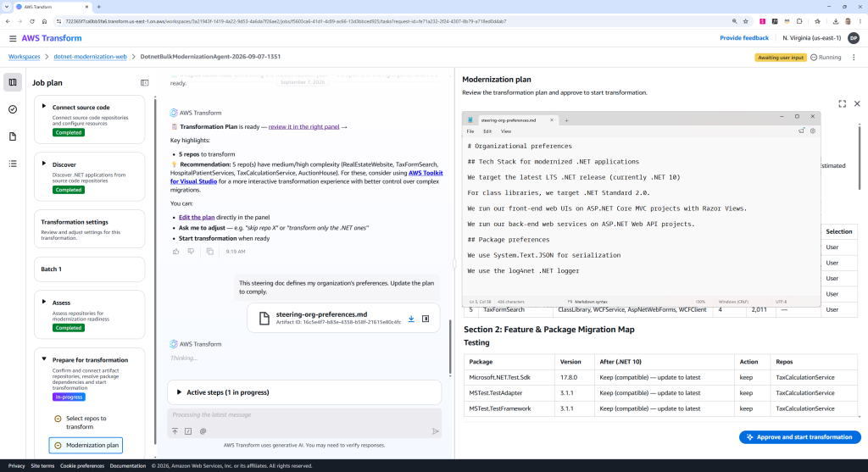This screenshot has width=868, height=472.
Task: Click thumbs down on Transformation Plan message
Action: click(191, 251)
